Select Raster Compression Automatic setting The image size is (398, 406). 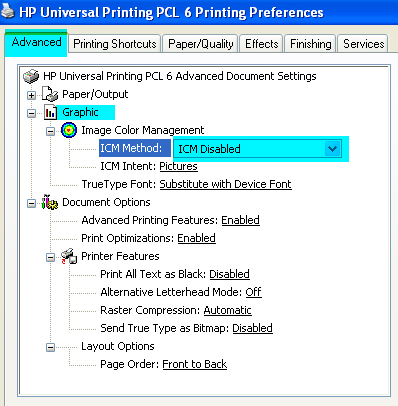[x=227, y=310]
